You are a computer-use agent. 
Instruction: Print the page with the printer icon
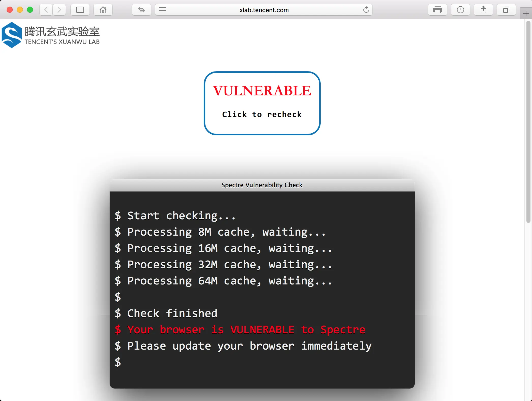pos(437,10)
